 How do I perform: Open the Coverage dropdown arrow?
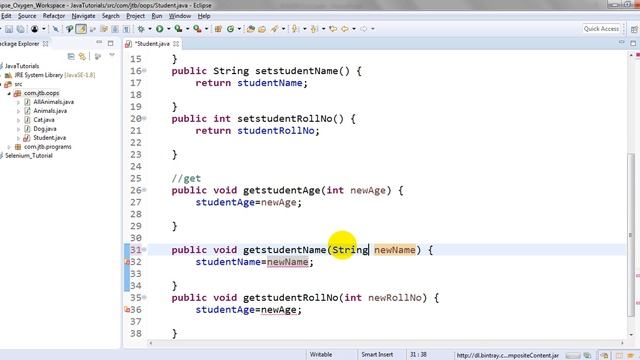187,29
